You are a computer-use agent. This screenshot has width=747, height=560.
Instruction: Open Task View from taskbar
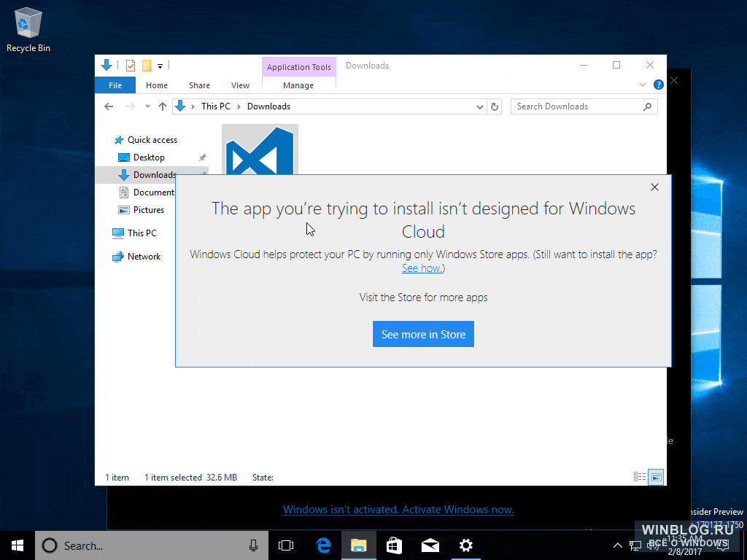(286, 545)
